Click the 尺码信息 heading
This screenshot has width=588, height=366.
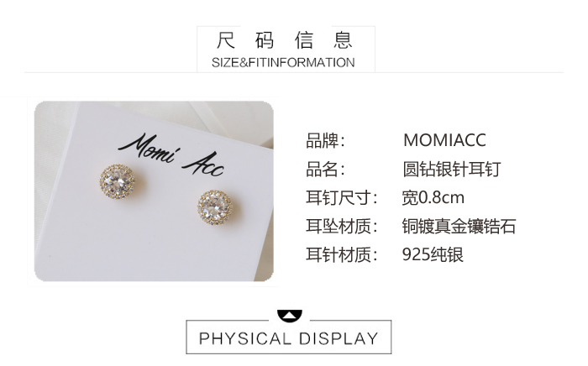[285, 40]
